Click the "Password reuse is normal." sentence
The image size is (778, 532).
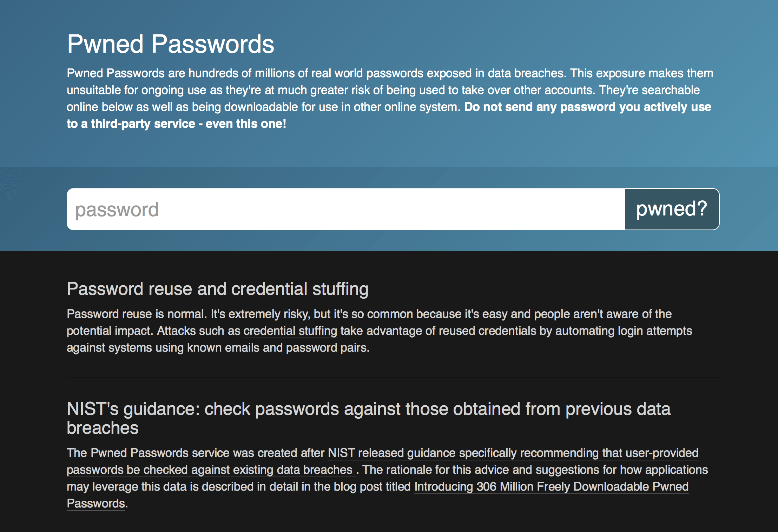click(137, 314)
